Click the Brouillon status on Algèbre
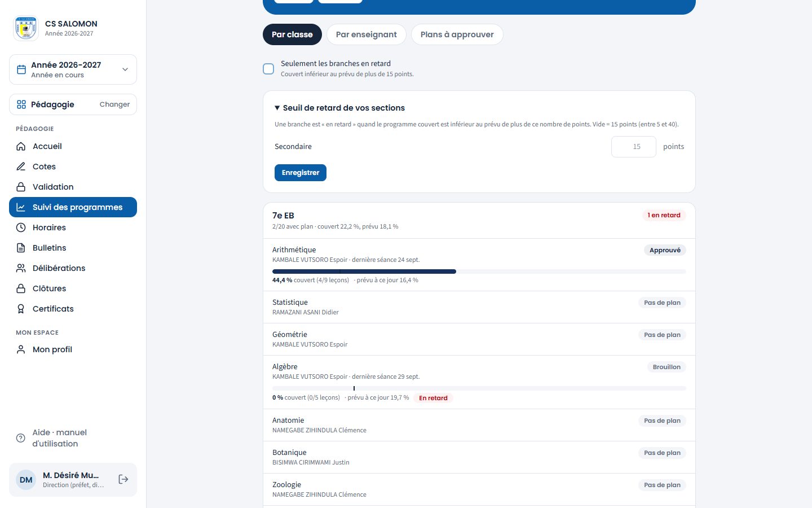Viewport: 812px width, 508px height. coord(667,367)
